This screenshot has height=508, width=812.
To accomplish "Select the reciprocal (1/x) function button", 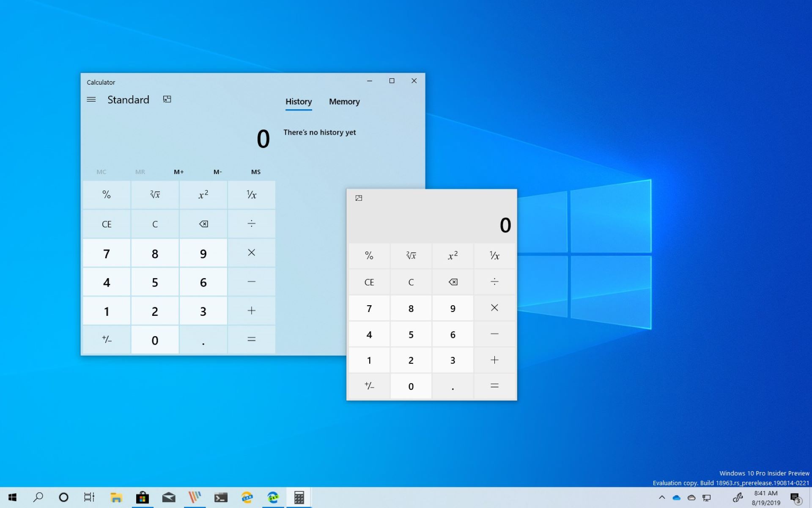I will (x=251, y=194).
